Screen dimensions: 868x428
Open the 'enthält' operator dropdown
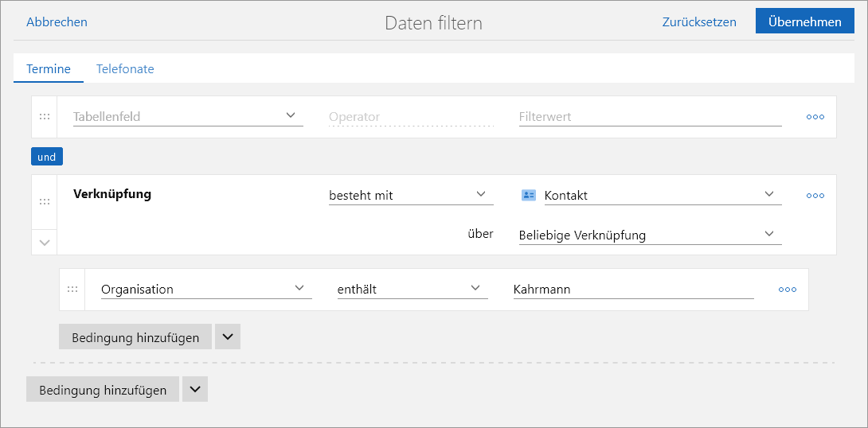(x=412, y=289)
